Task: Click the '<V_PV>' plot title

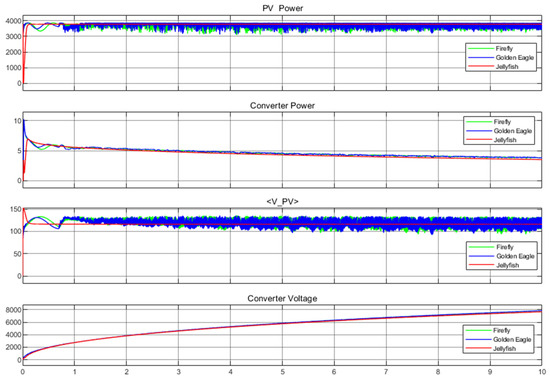Action: [282, 201]
